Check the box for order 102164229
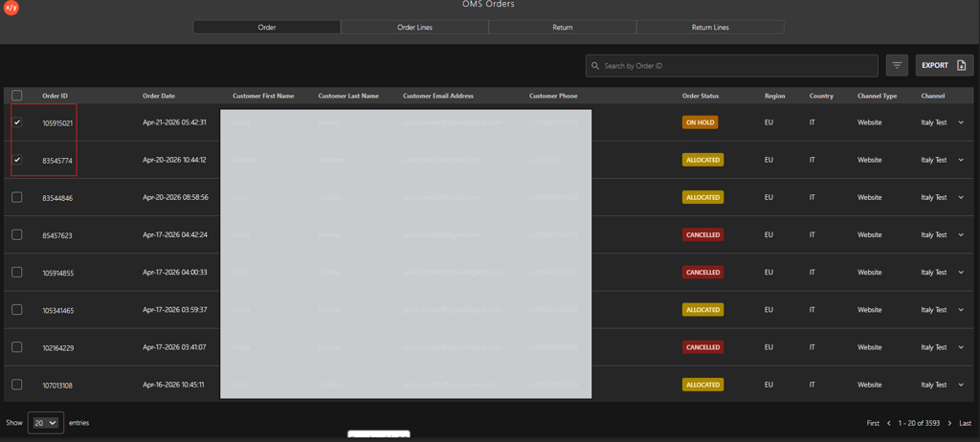The image size is (980, 442). tap(17, 347)
